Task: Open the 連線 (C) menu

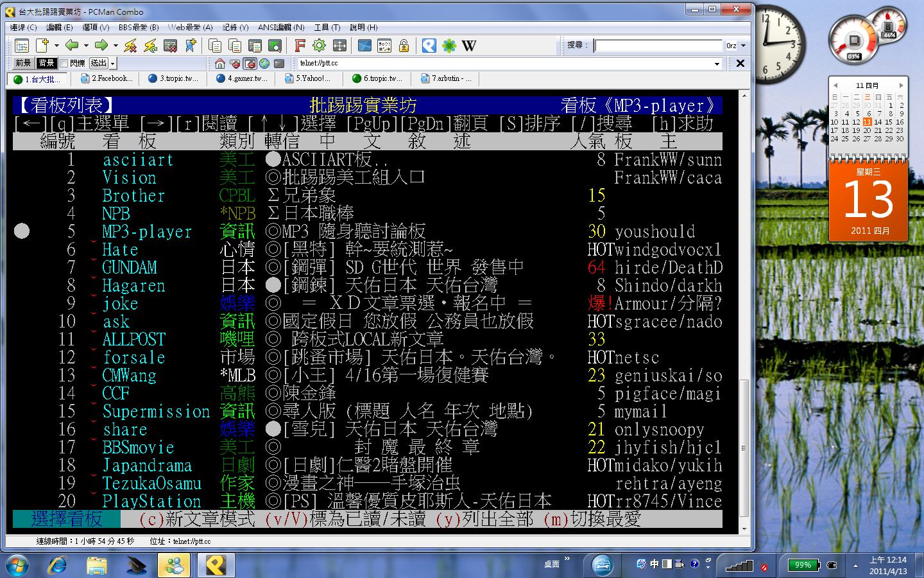Action: 23,28
